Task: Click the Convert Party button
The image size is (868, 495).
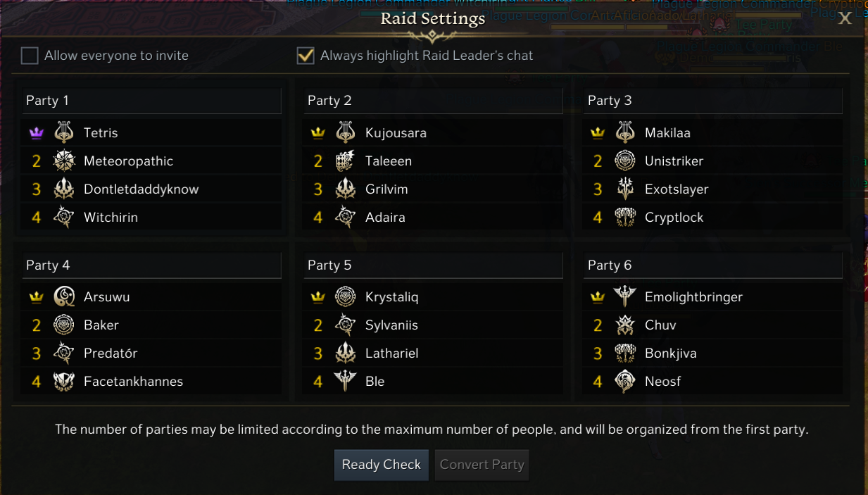Action: click(482, 465)
